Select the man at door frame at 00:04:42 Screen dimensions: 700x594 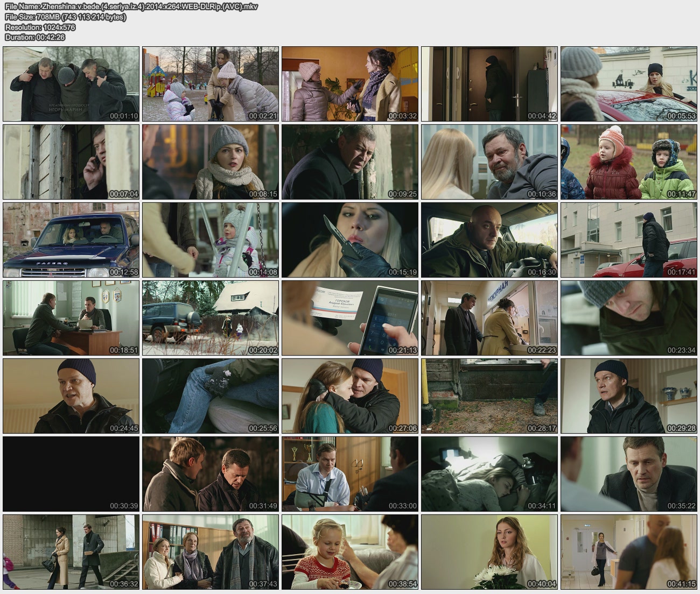point(489,84)
